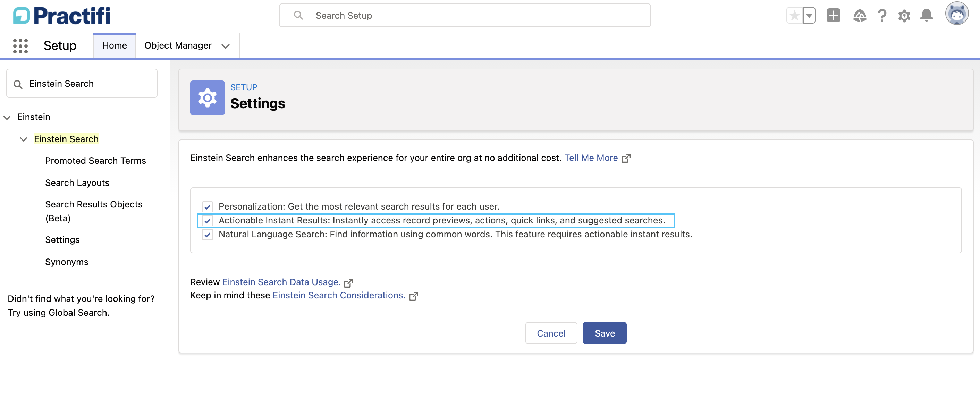Select the highlighted Einstein Search item

[66, 139]
